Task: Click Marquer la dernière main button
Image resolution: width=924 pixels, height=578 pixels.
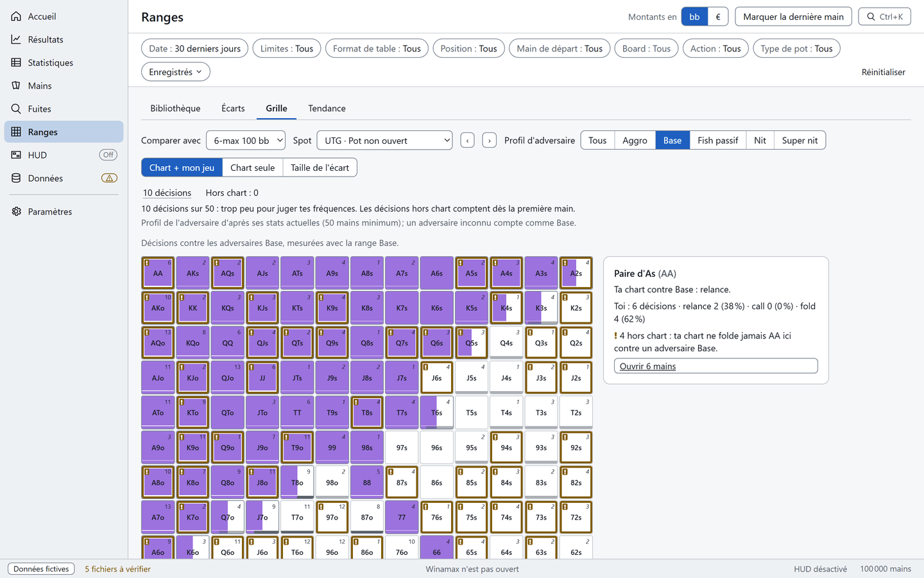Action: 793,17
